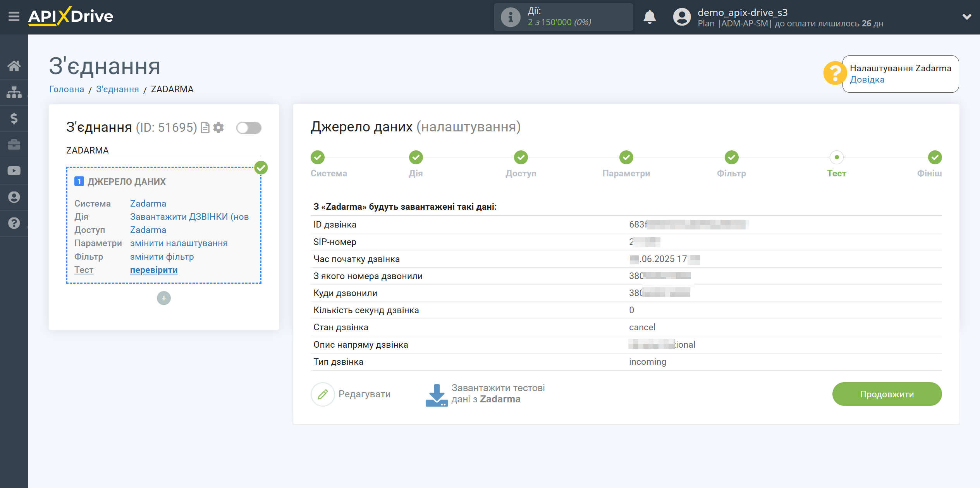
Task: Open З'єднання breadcrumb link
Action: pos(117,89)
